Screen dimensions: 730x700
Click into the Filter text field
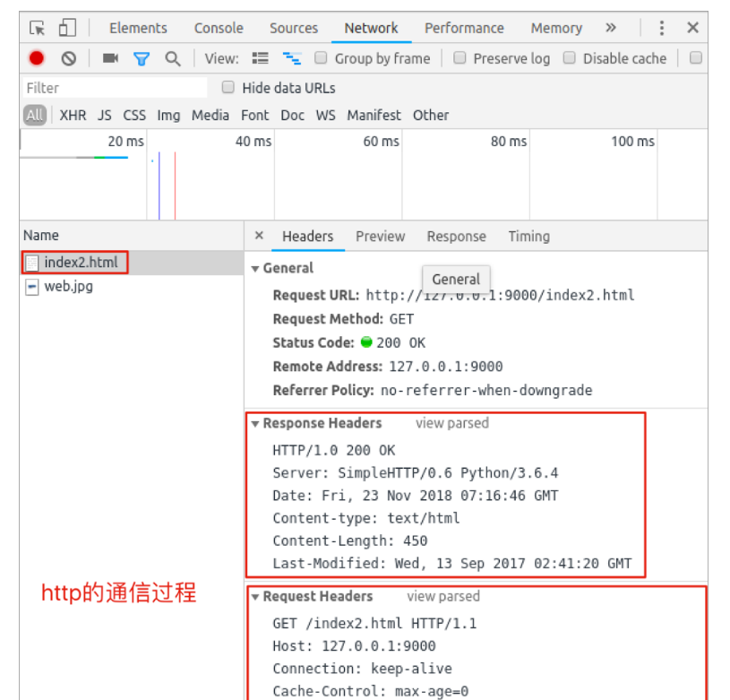115,88
